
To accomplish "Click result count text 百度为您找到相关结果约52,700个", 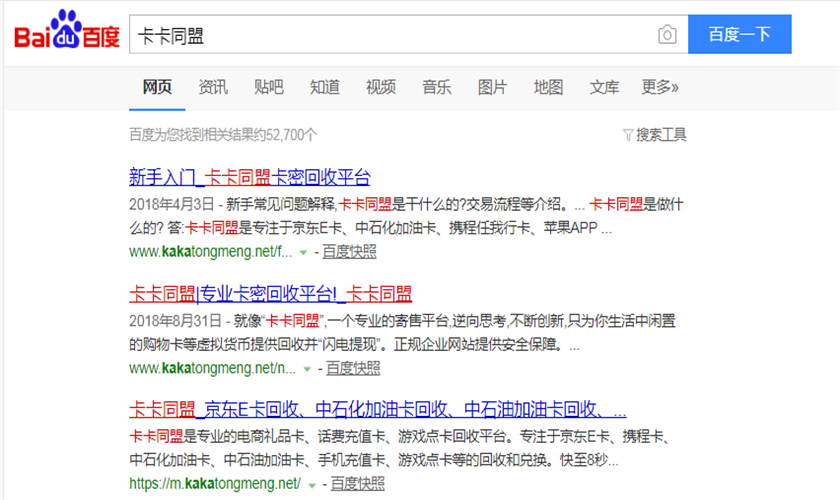I will [x=223, y=135].
